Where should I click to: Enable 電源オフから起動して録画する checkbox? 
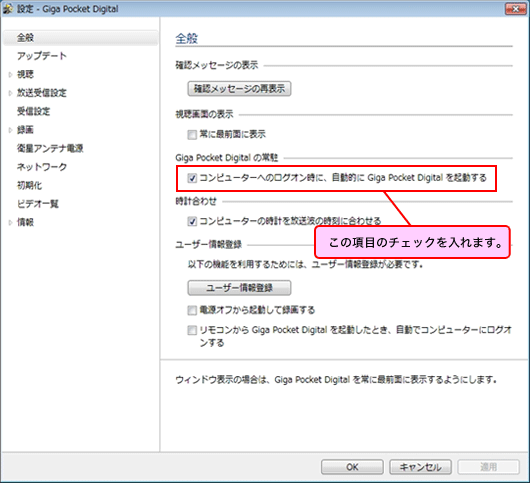pos(192,310)
